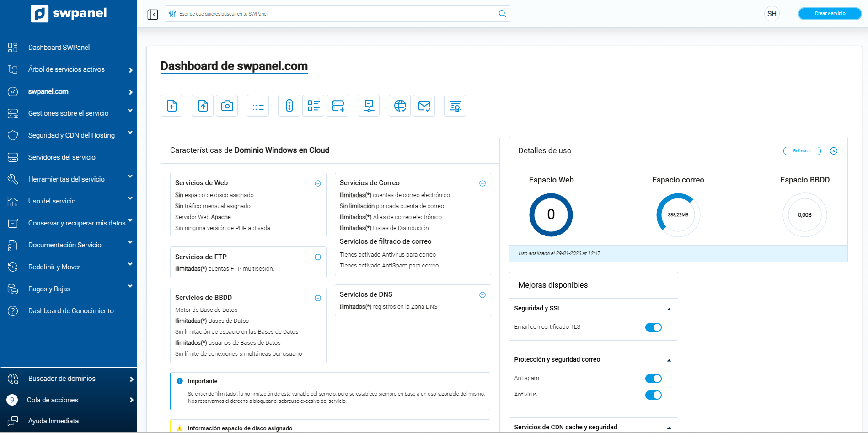Open Dashboard SWPanel in sidebar
868x433 pixels.
point(59,48)
